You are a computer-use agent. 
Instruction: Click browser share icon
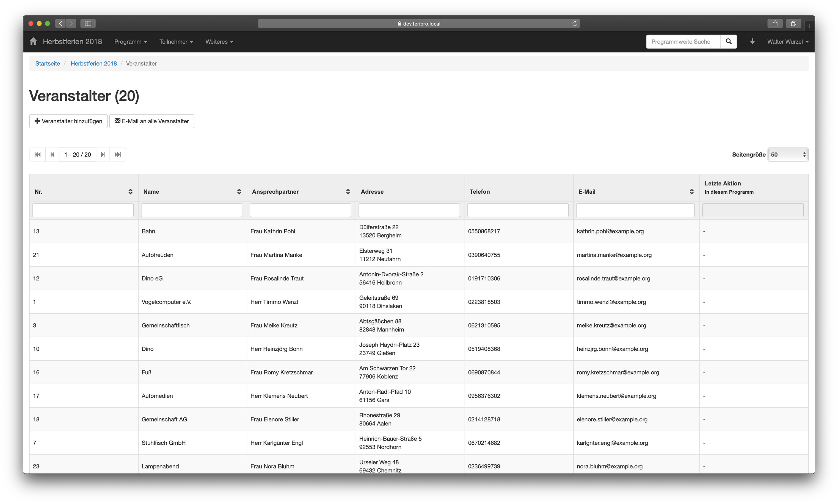coord(775,23)
